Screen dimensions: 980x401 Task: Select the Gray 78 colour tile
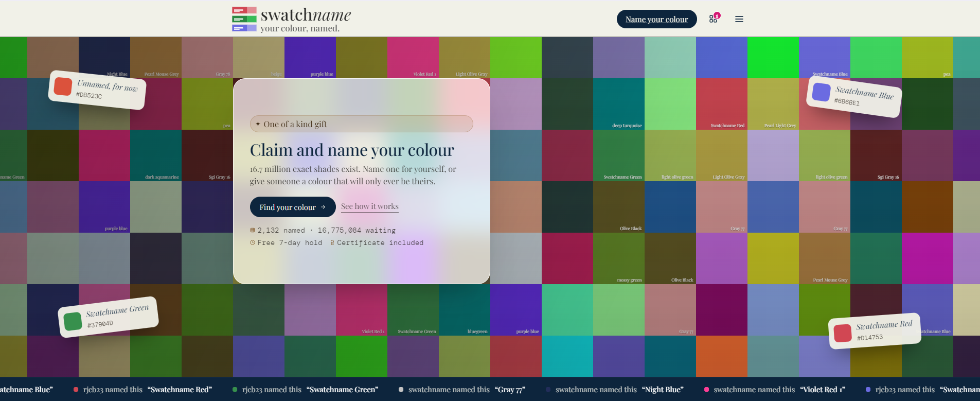pos(207,57)
